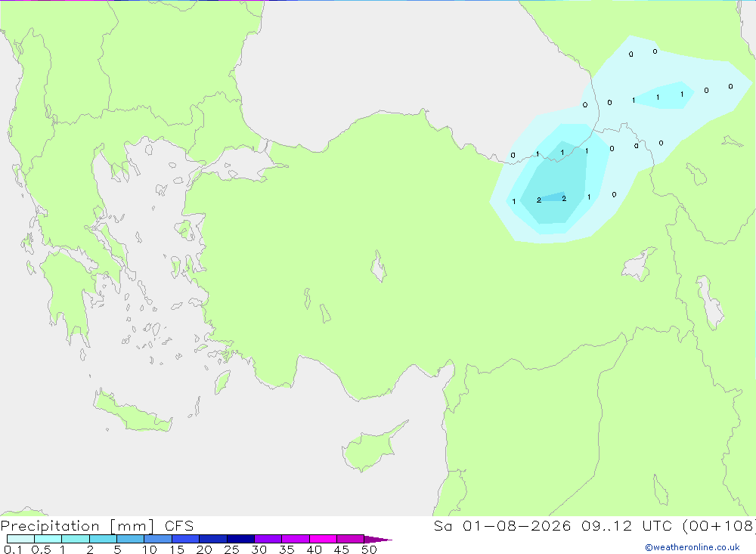The height and width of the screenshot is (554, 756).
Task: Click the 'CFS' model label
Action: pyautogui.click(x=179, y=525)
